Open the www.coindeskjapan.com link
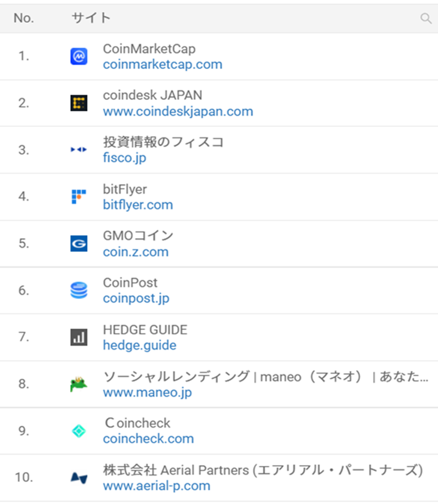This screenshot has width=438, height=504. [x=178, y=111]
